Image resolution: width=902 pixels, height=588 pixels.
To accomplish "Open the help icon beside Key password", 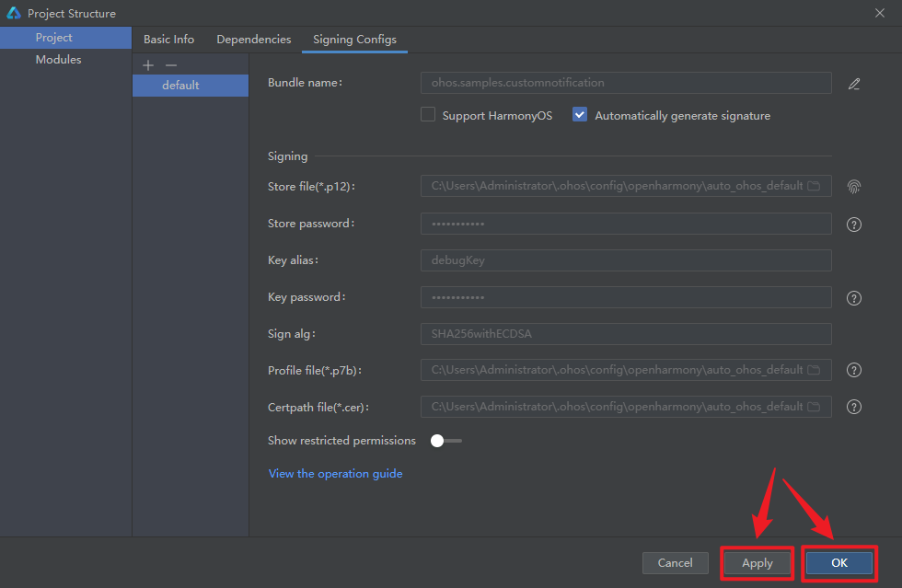I will tap(854, 298).
